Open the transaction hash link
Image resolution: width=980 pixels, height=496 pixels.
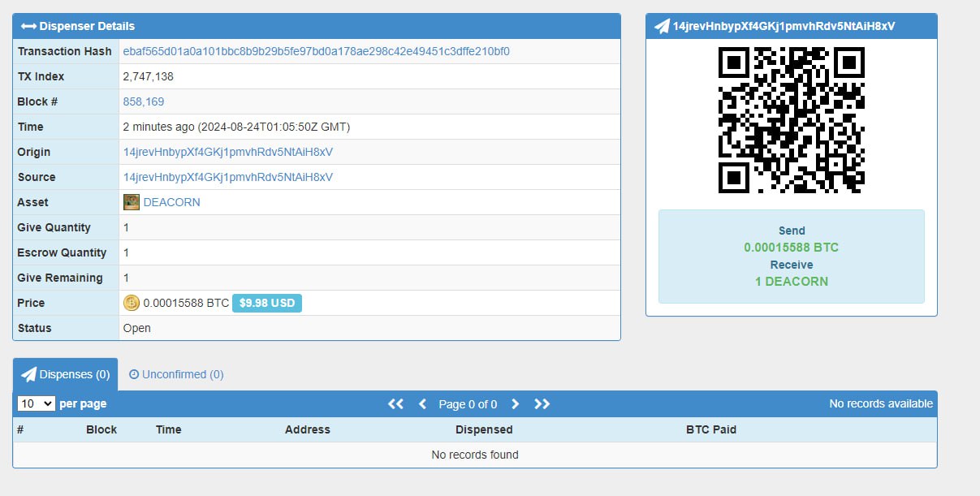point(317,51)
